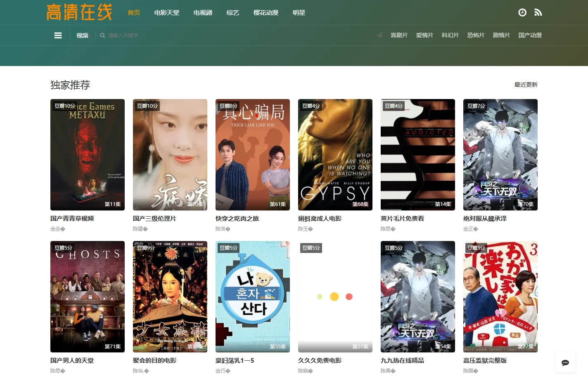Open the 电视剧 nav tab

tap(203, 13)
